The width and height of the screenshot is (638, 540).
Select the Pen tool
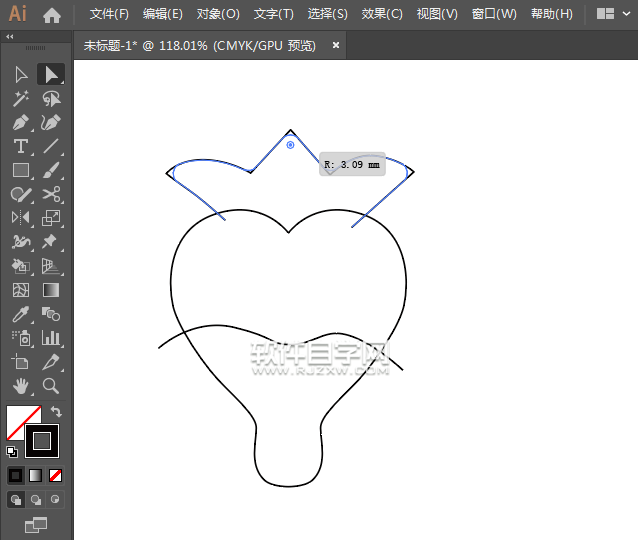pyautogui.click(x=20, y=122)
